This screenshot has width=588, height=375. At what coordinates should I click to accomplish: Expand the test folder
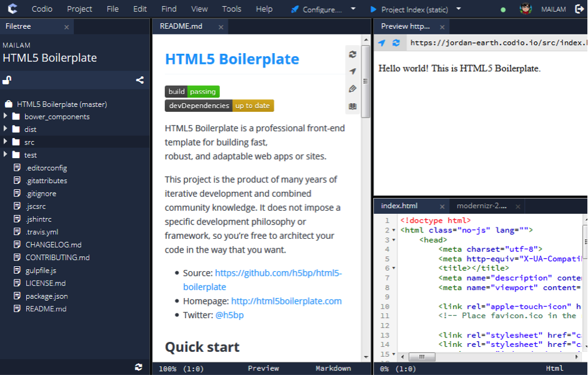click(x=5, y=154)
